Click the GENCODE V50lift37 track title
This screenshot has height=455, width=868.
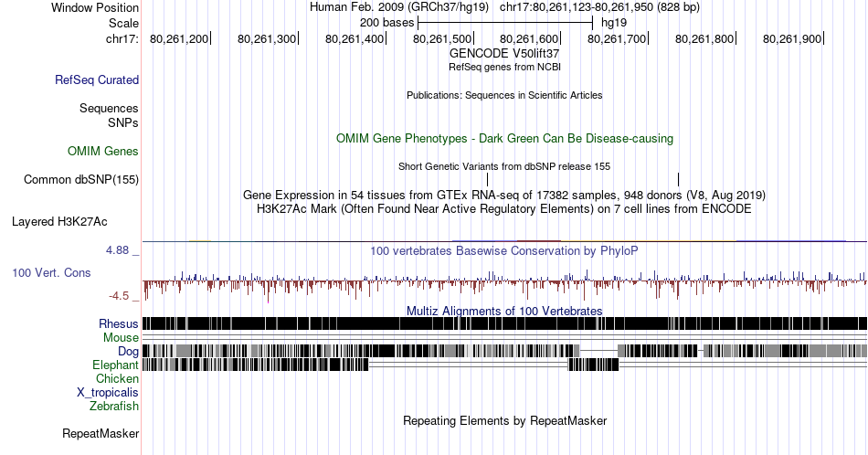(x=504, y=53)
